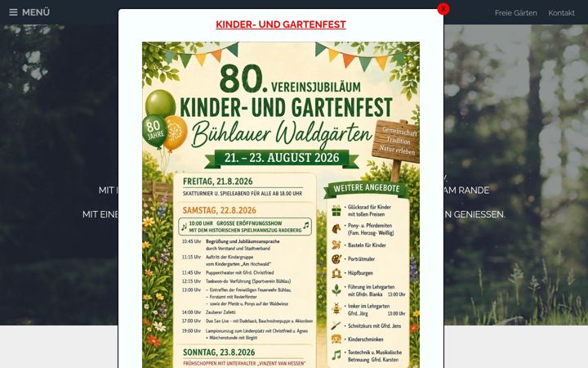Click the palette icon beside Porträtmaler
588x368 pixels.
[336, 258]
